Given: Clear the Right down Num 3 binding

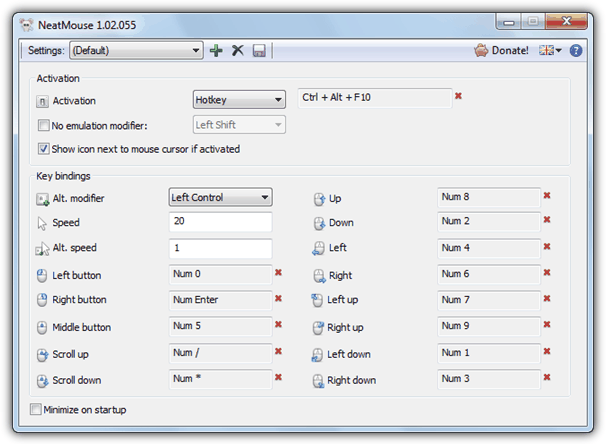Looking at the screenshot, I should coord(547,377).
